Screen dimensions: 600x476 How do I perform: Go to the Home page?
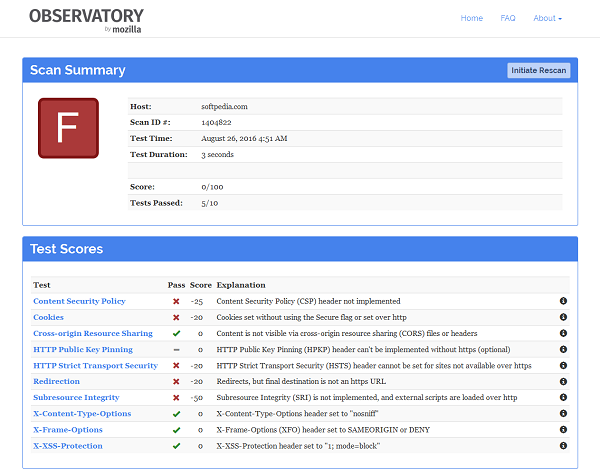point(471,18)
